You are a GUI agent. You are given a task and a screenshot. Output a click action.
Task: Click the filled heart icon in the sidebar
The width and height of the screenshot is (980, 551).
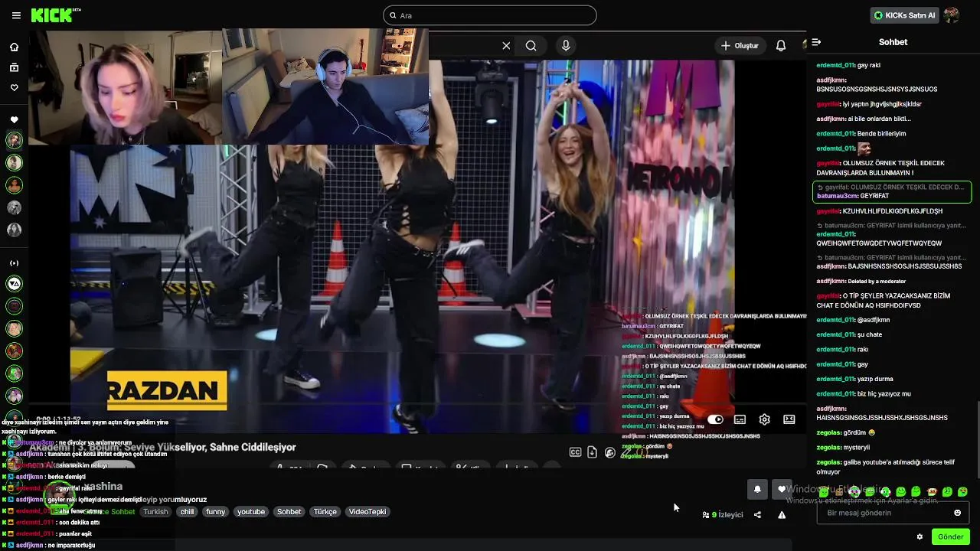coord(14,120)
